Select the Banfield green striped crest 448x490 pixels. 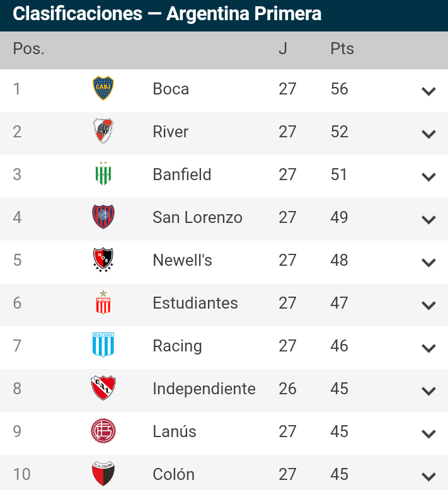[103, 173]
